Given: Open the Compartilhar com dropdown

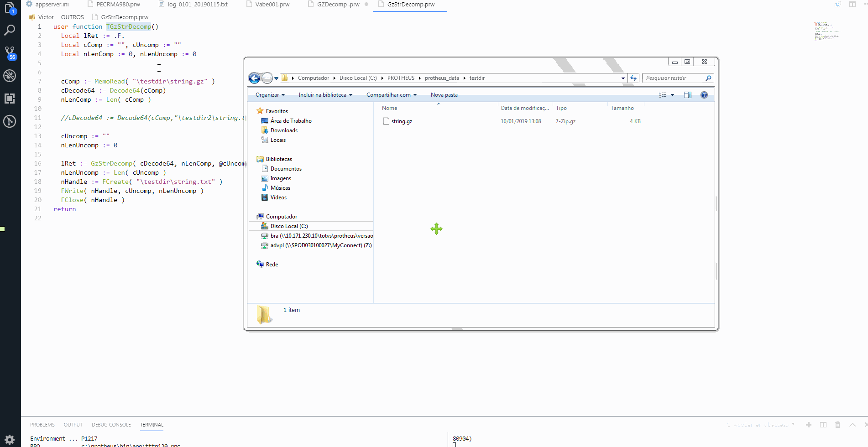Looking at the screenshot, I should tap(392, 95).
